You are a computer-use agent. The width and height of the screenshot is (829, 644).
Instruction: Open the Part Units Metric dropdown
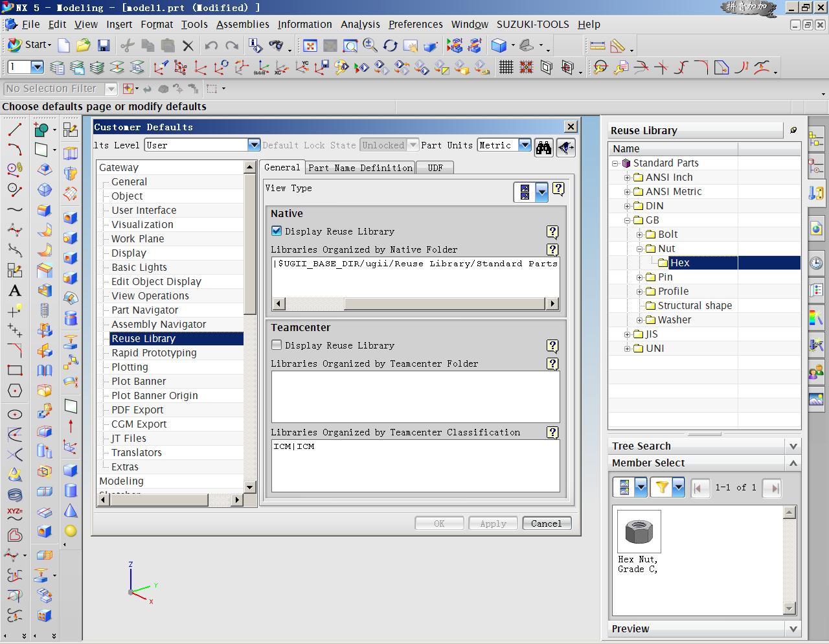(525, 145)
